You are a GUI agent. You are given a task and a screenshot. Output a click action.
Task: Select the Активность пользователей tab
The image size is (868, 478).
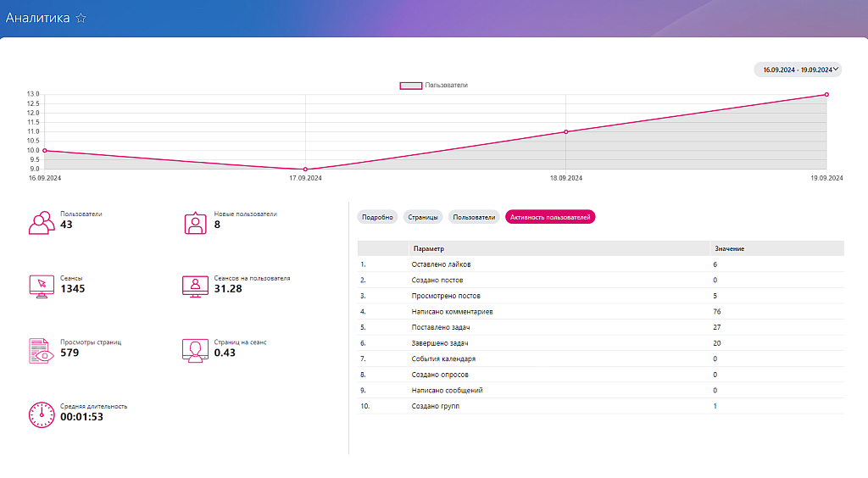pyautogui.click(x=550, y=217)
